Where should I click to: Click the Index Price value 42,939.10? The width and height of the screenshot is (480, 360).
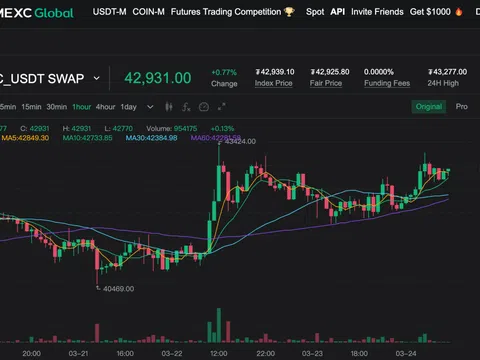[275, 72]
